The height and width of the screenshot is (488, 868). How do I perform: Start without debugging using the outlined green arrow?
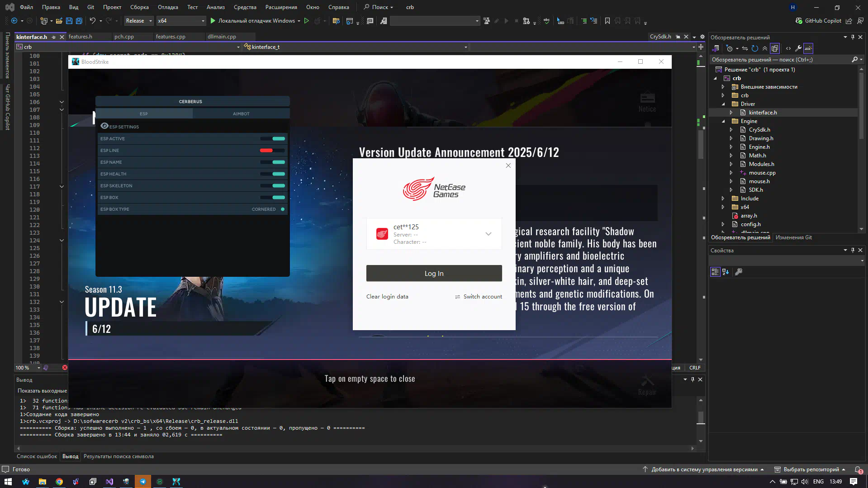[x=307, y=21]
